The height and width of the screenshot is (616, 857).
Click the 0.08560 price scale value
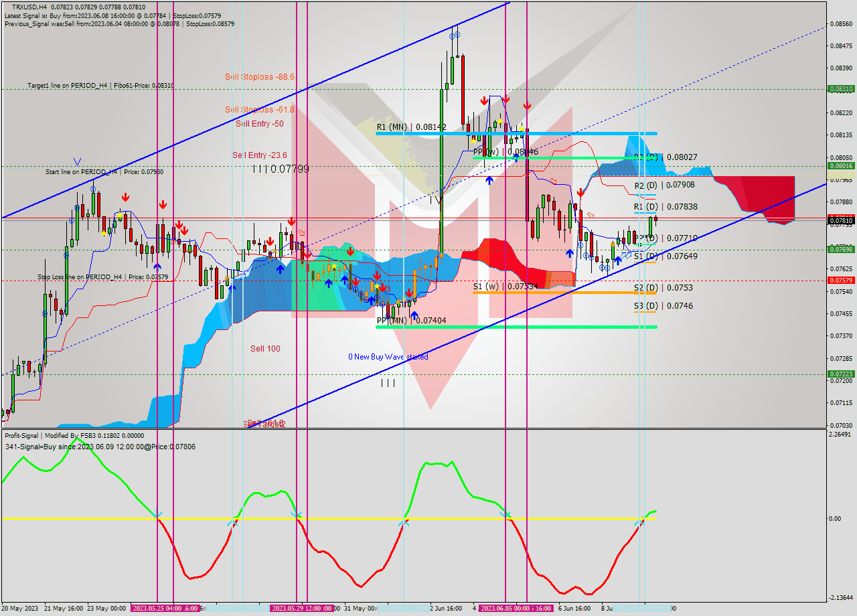[x=840, y=23]
